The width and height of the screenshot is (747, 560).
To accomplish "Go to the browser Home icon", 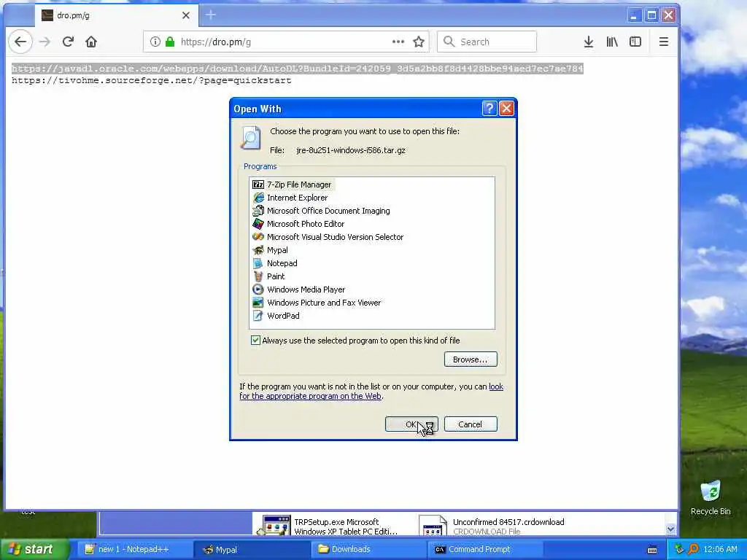I will pyautogui.click(x=91, y=42).
